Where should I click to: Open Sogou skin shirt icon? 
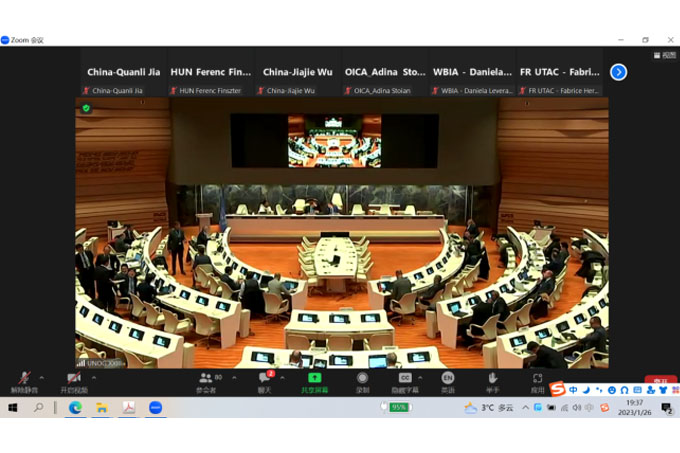[x=663, y=390]
